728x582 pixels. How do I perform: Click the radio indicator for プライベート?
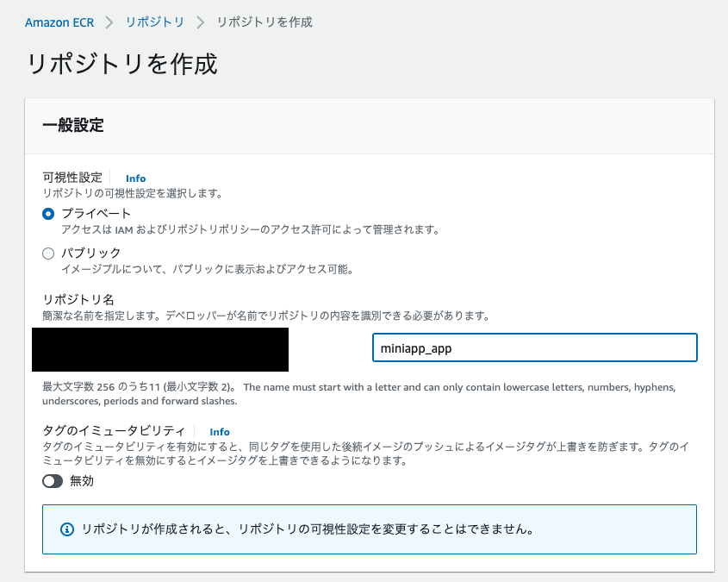coord(48,213)
